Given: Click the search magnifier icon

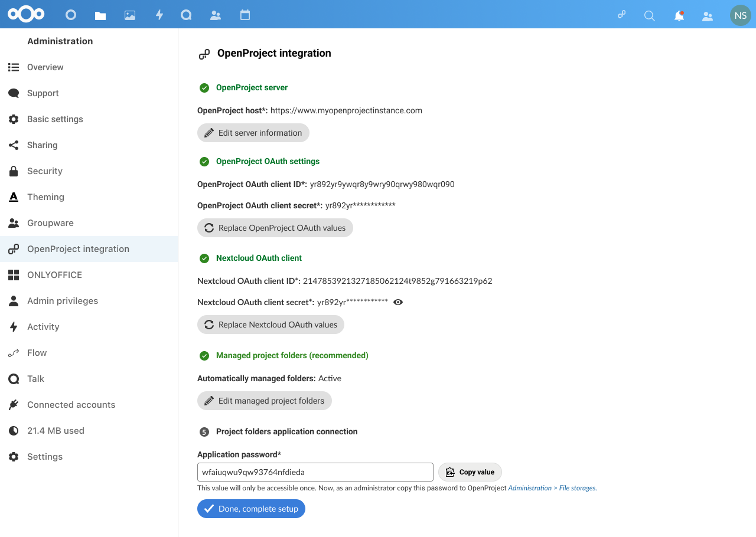Looking at the screenshot, I should pyautogui.click(x=650, y=16).
